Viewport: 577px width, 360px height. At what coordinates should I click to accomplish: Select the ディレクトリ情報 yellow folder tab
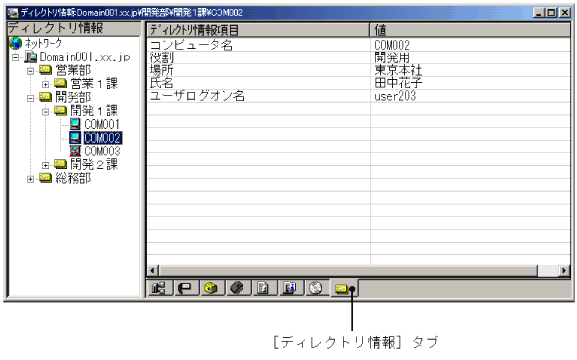pos(344,288)
